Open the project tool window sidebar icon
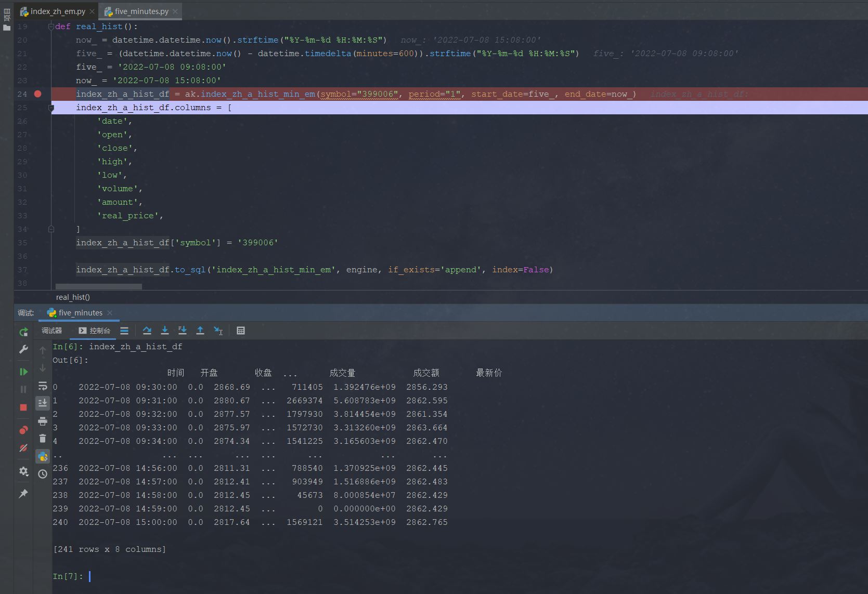868x594 pixels. 7,28
